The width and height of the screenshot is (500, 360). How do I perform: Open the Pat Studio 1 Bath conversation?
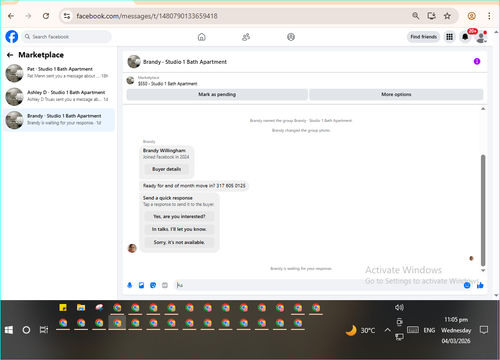(x=59, y=73)
